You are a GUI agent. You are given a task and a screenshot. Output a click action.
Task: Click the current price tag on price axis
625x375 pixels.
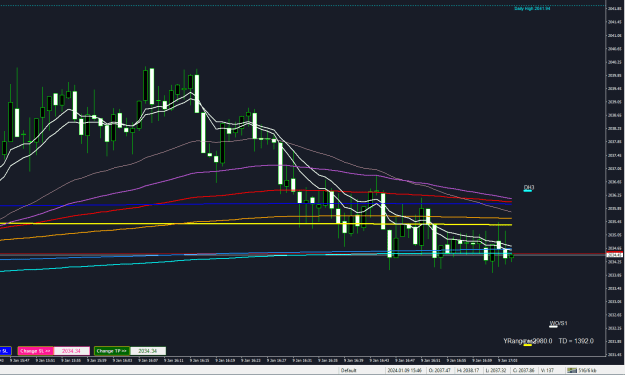[615, 255]
